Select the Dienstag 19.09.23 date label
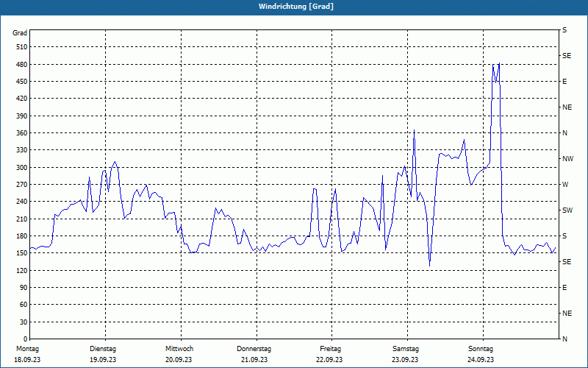 (103, 354)
